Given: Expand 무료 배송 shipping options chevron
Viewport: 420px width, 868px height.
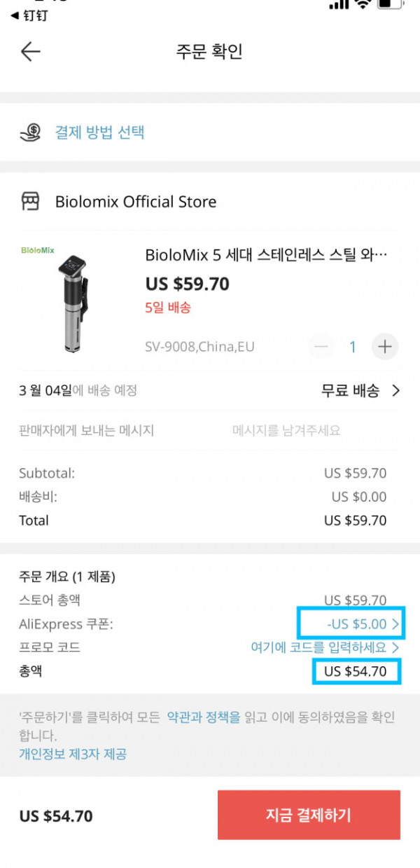Looking at the screenshot, I should [x=396, y=390].
